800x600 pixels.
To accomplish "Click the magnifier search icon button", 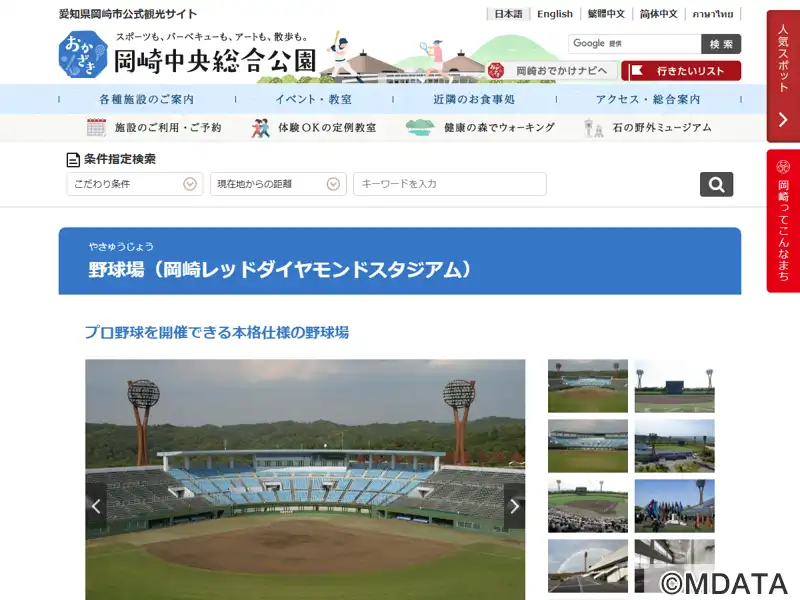I will [716, 184].
